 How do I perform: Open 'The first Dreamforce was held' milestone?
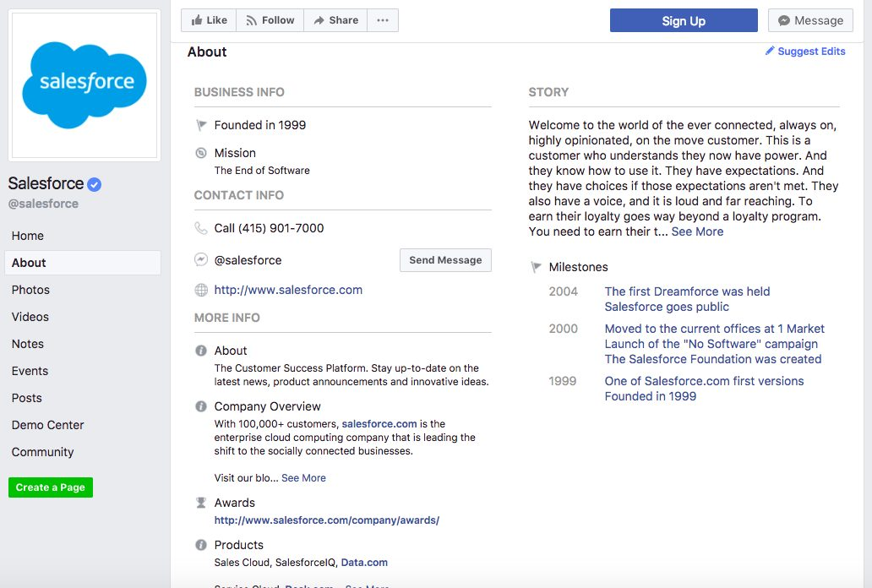pos(687,291)
